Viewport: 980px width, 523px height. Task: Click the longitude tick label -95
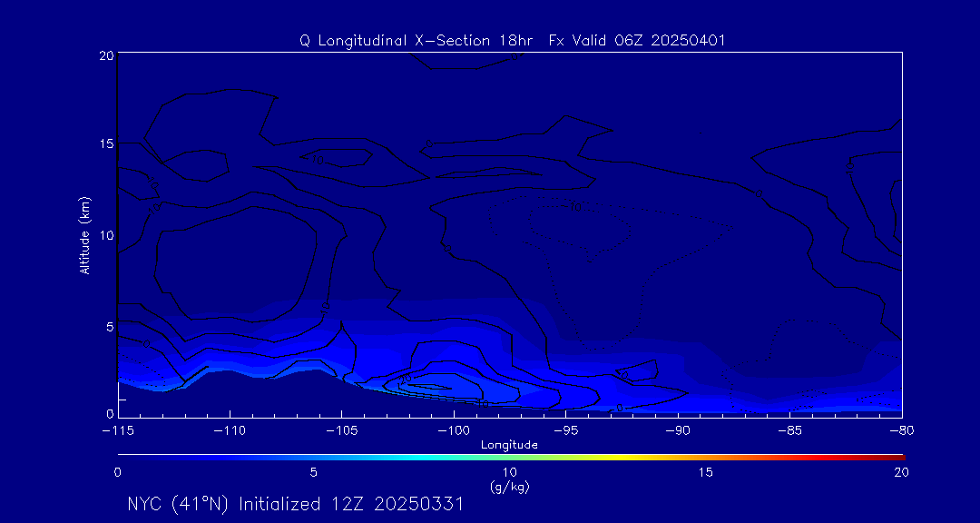point(565,431)
